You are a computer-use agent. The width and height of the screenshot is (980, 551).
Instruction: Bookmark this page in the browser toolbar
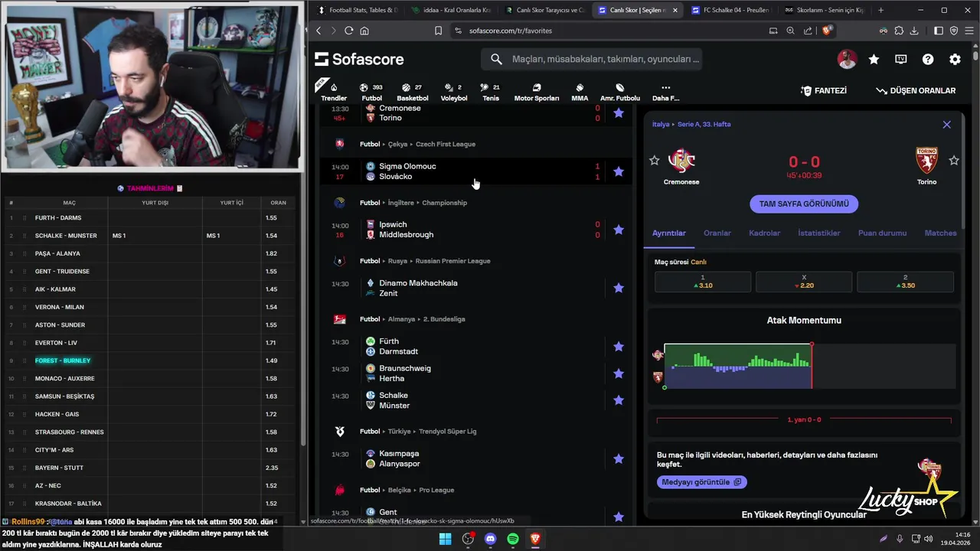(438, 31)
